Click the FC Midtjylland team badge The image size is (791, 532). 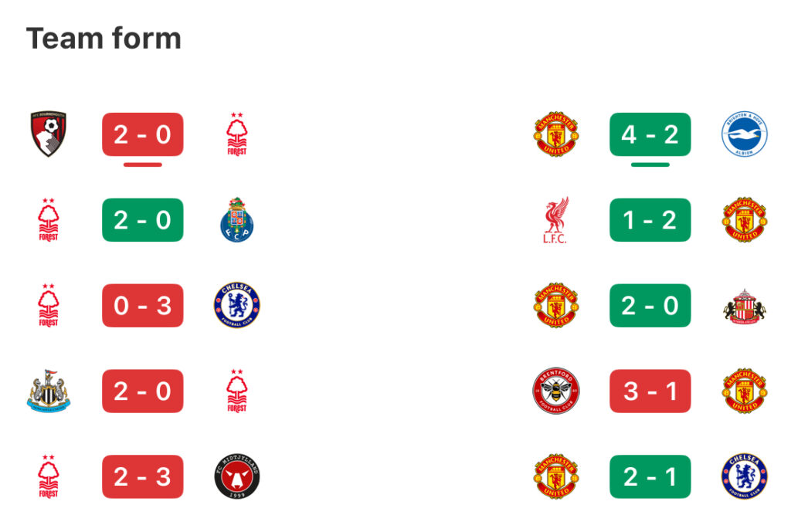tap(236, 476)
